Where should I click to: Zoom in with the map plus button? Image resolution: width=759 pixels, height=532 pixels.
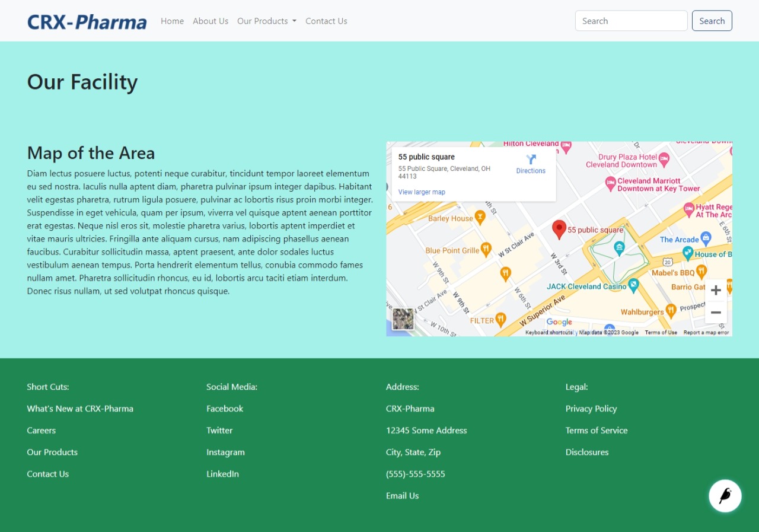[x=716, y=290]
